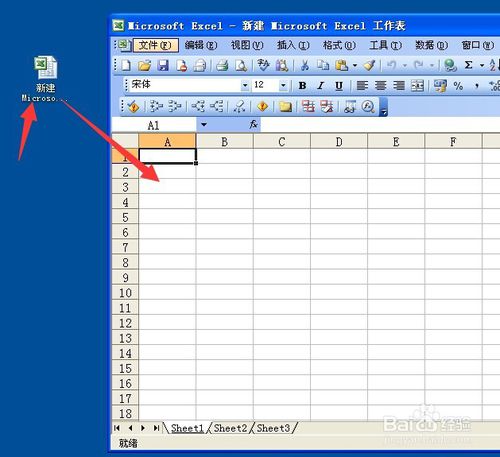Open the 文件(F) menu
Screen dimensions: 500x457
[x=156, y=45]
